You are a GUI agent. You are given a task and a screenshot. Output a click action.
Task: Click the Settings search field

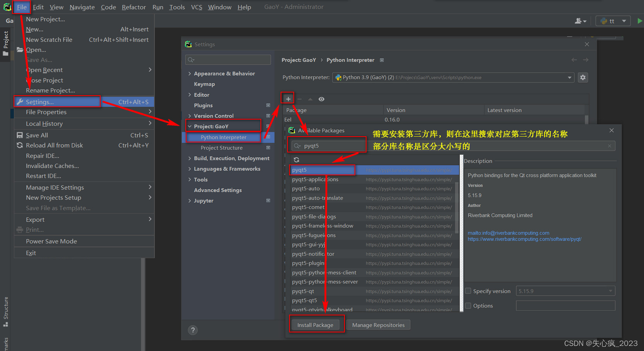228,60
